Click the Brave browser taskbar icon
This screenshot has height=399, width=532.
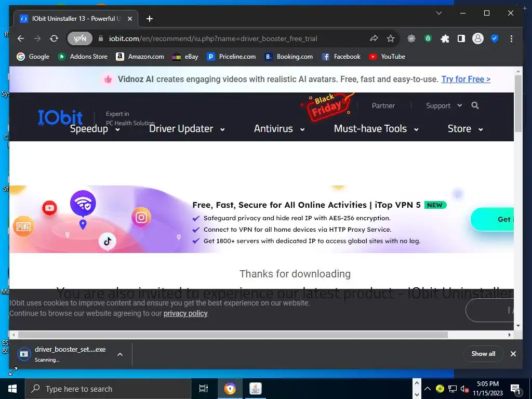[230, 389]
